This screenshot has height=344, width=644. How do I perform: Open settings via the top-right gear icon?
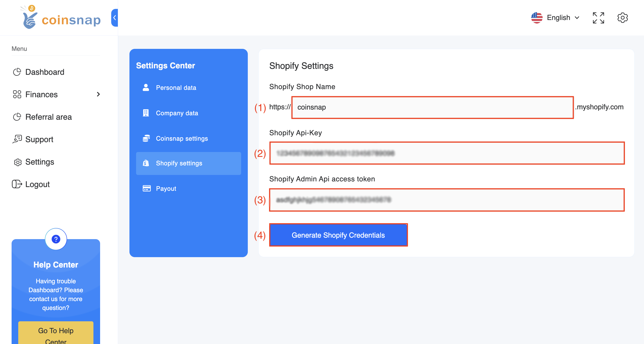point(623,18)
